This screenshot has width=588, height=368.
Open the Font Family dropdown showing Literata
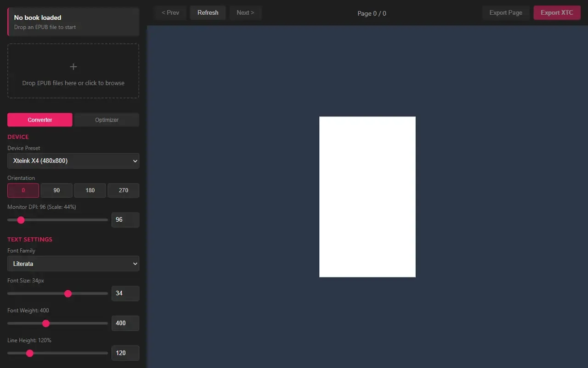point(73,264)
